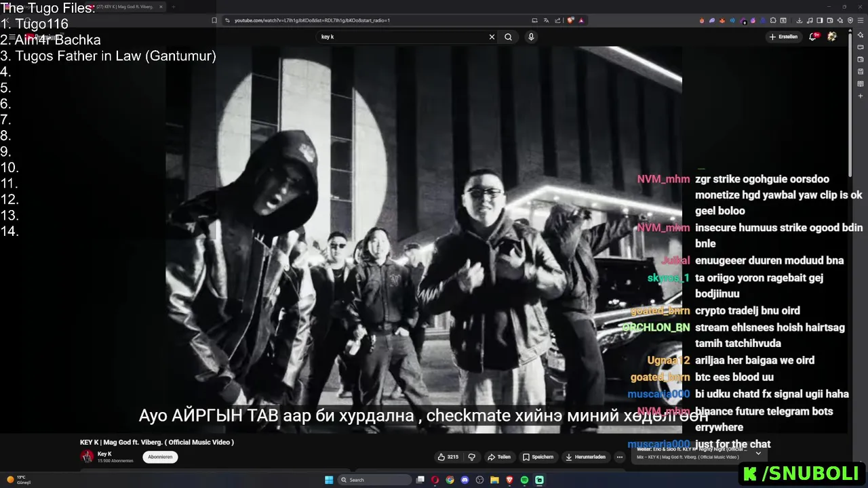Open the Brave Wallet icon

point(830,20)
